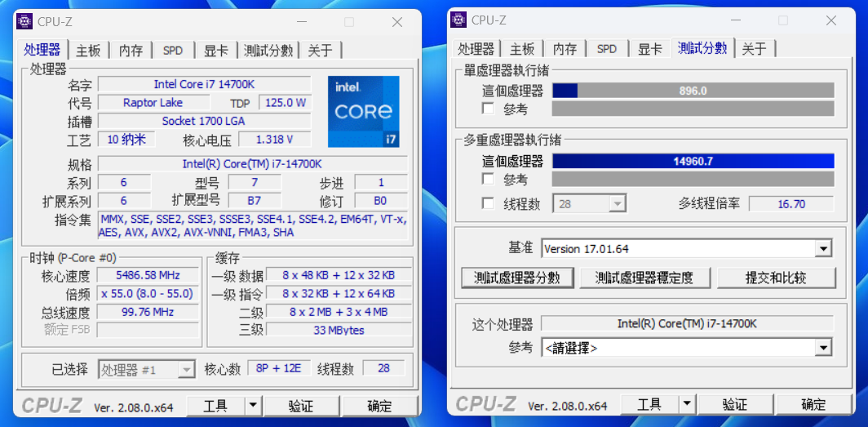Image resolution: width=868 pixels, height=427 pixels.
Task: Open 工具 dropdown arrow in left window
Action: click(x=253, y=407)
